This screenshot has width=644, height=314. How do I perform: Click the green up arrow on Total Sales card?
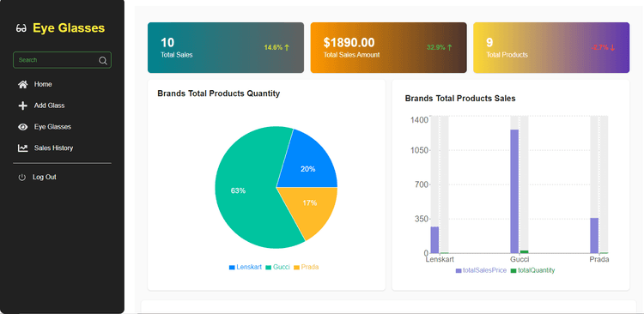287,47
